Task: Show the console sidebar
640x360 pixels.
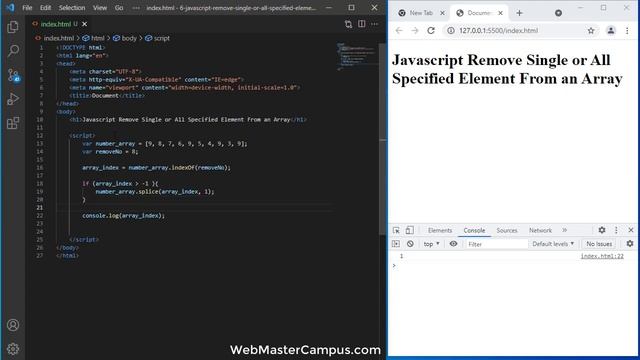Action: point(396,244)
